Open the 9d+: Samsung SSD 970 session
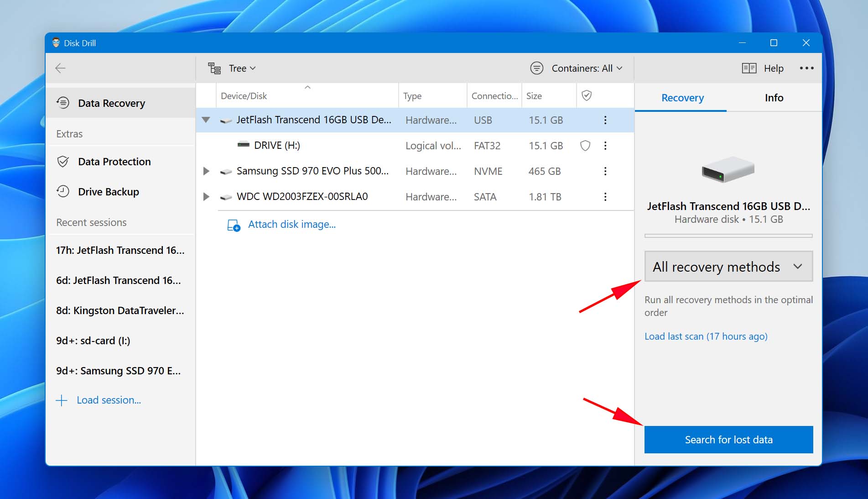 click(x=120, y=371)
